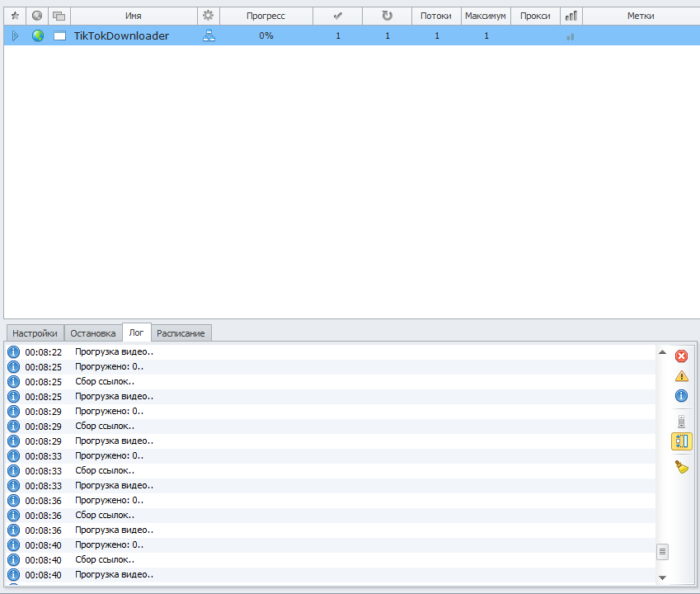Click the bar chart column header icon
Viewport: 700px width, 594px height.
pyautogui.click(x=571, y=16)
